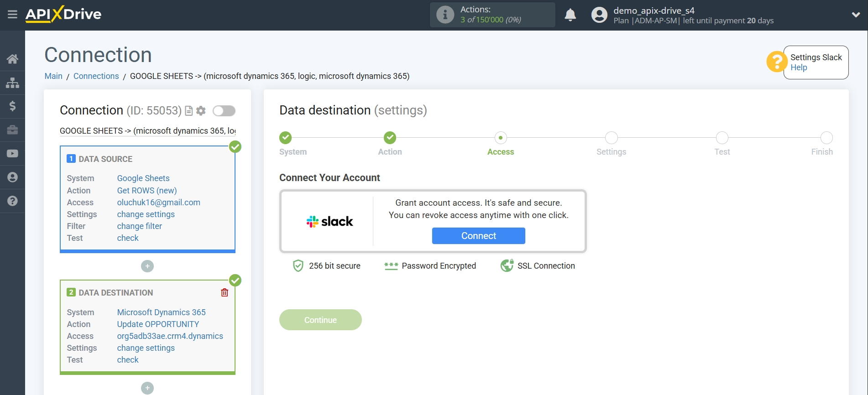
Task: Select the Test step in wizard
Action: 722,138
